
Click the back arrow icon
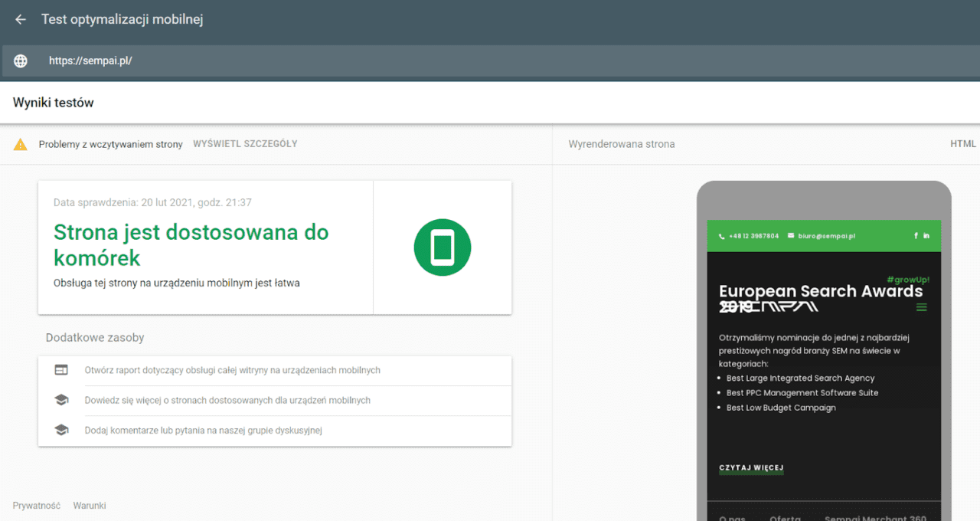pyautogui.click(x=21, y=19)
